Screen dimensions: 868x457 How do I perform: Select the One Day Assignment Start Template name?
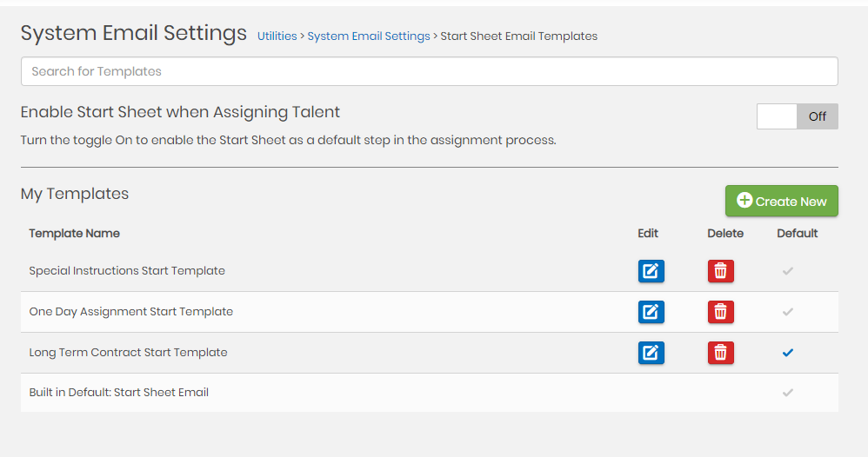[x=131, y=312]
